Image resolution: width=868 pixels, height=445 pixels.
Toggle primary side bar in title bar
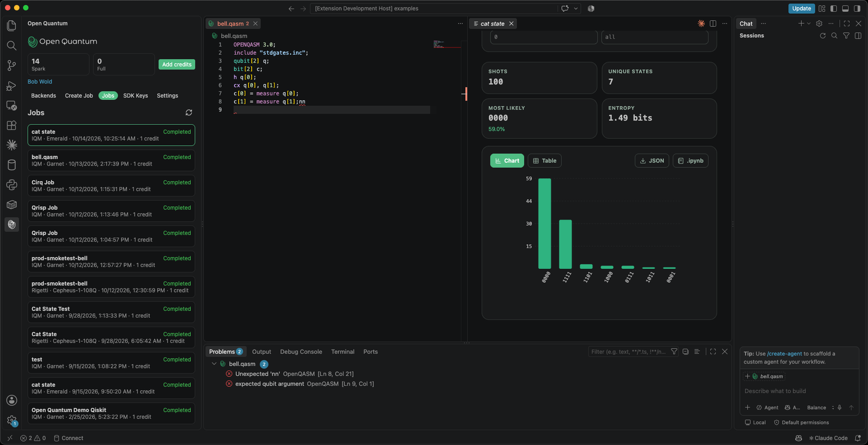[834, 9]
